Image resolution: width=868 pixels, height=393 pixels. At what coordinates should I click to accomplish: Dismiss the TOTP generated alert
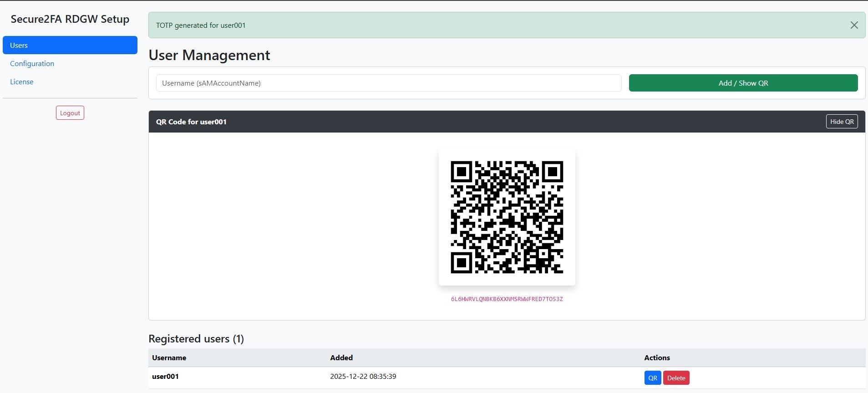tap(854, 25)
